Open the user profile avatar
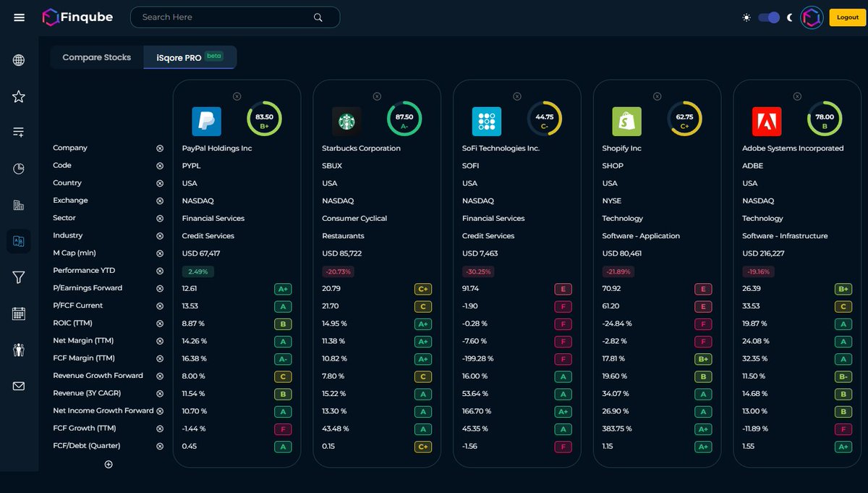 (812, 17)
